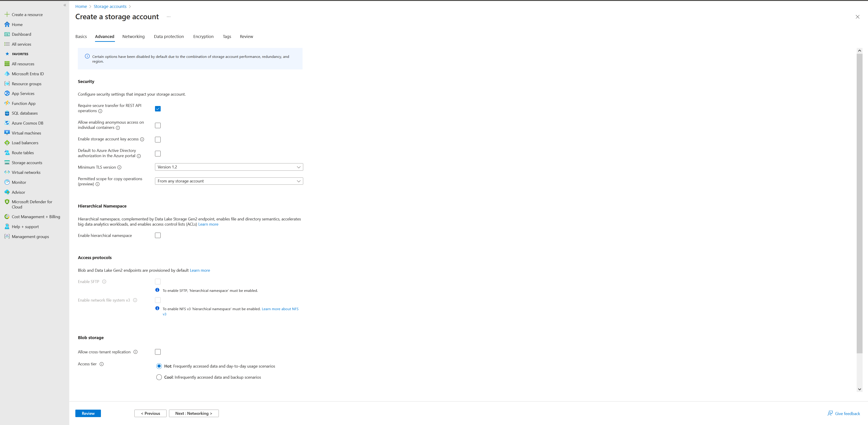Click the Review button
The width and height of the screenshot is (868, 425).
[88, 413]
